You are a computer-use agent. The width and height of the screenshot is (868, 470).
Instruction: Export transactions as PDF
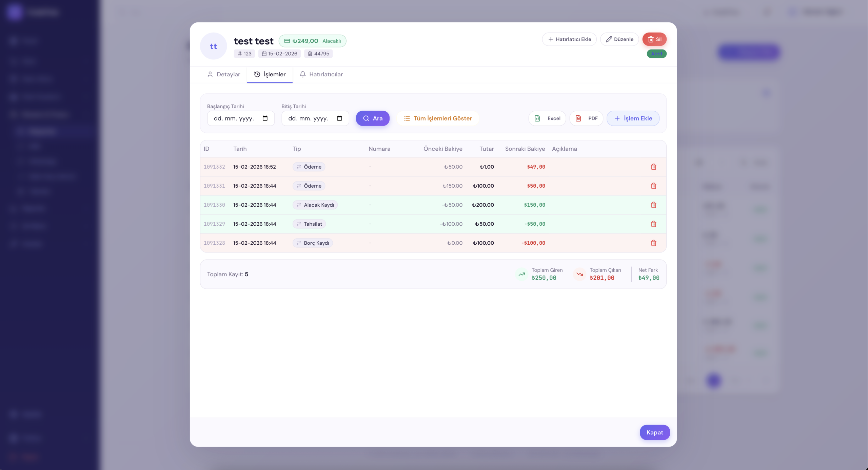tap(586, 118)
